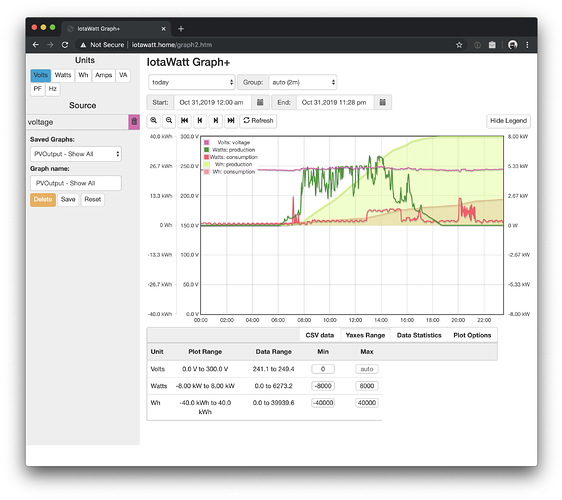The height and width of the screenshot is (500, 562).
Task: Open the 'today' period dropdown
Action: tap(192, 82)
